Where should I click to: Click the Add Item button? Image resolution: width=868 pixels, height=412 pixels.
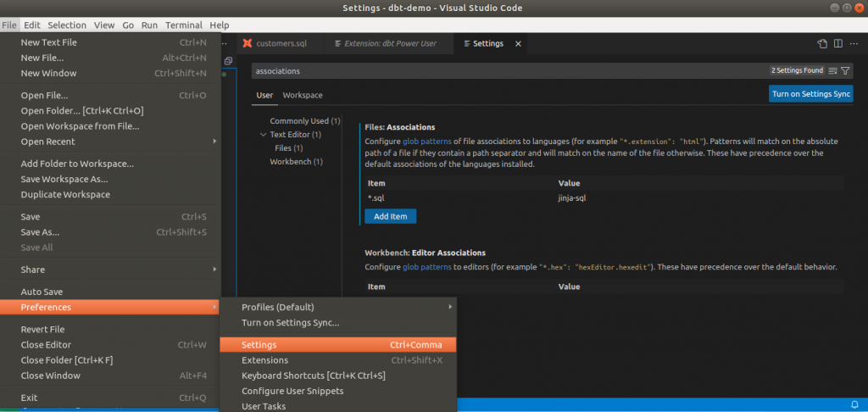[x=390, y=216]
